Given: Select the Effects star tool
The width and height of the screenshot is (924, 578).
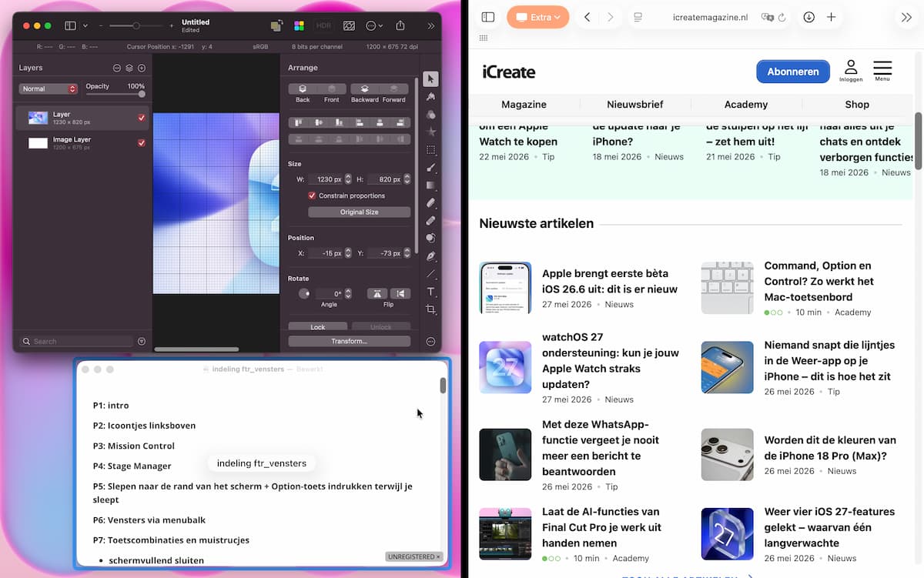Looking at the screenshot, I should coord(431,132).
